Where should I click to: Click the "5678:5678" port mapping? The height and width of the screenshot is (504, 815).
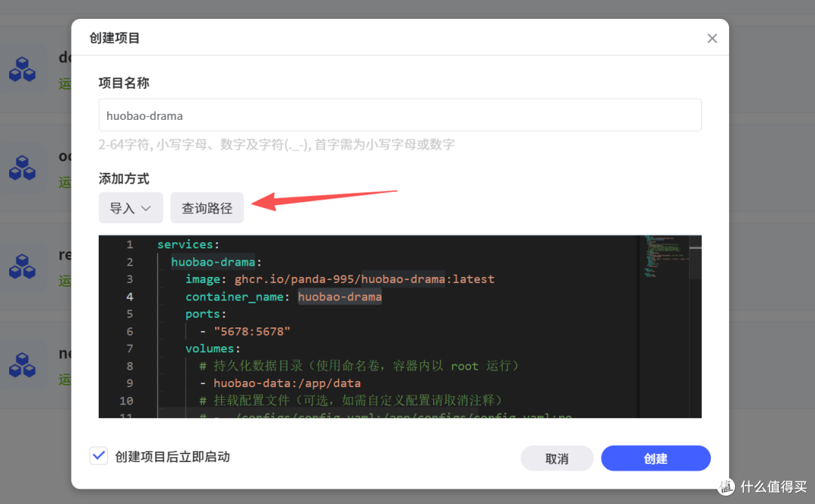[252, 331]
